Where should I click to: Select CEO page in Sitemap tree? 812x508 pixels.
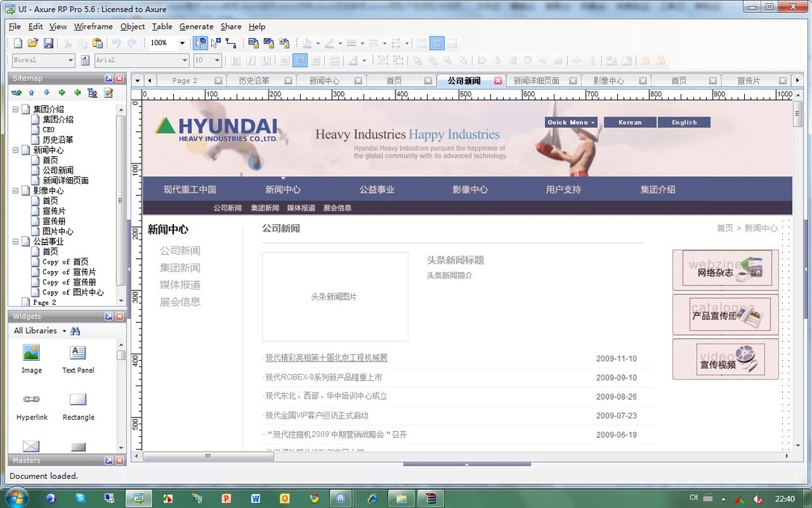tap(49, 129)
